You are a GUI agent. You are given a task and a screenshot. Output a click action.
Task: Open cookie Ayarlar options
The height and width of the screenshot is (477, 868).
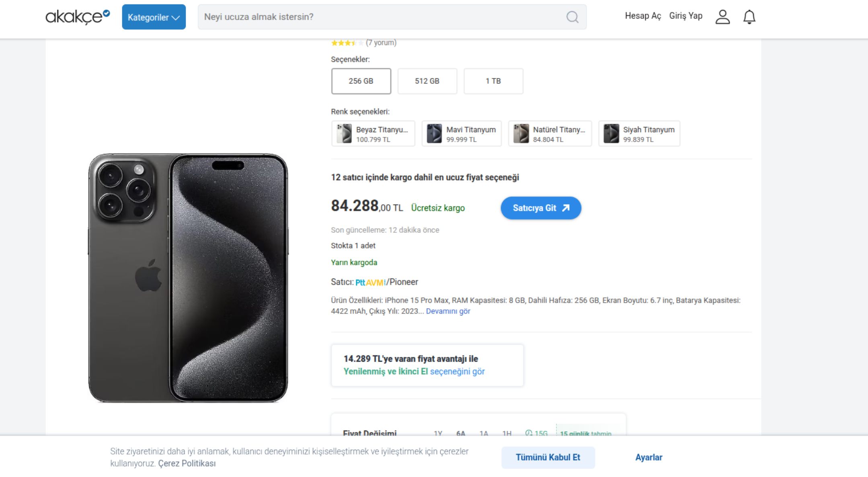[x=648, y=457]
